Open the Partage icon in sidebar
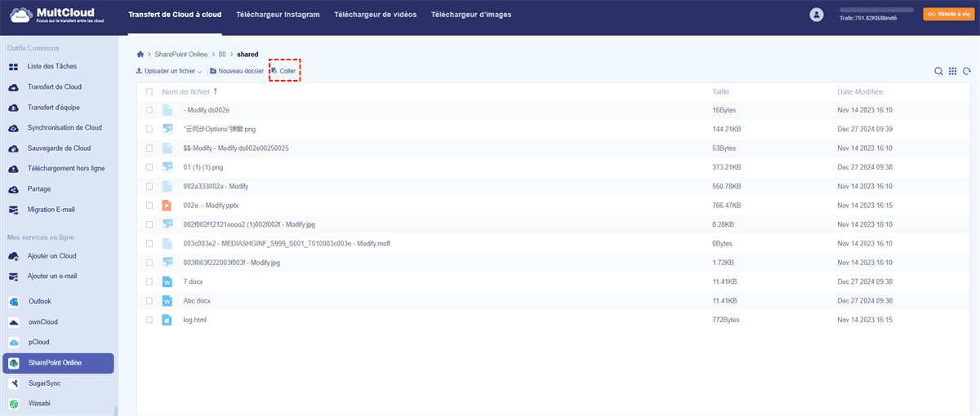980x416 pixels. pyautogui.click(x=13, y=189)
